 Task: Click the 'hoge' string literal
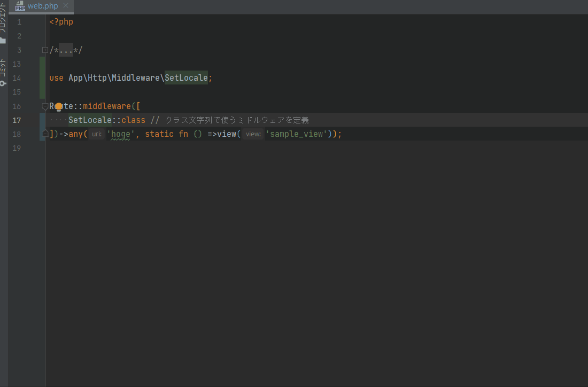coord(120,134)
